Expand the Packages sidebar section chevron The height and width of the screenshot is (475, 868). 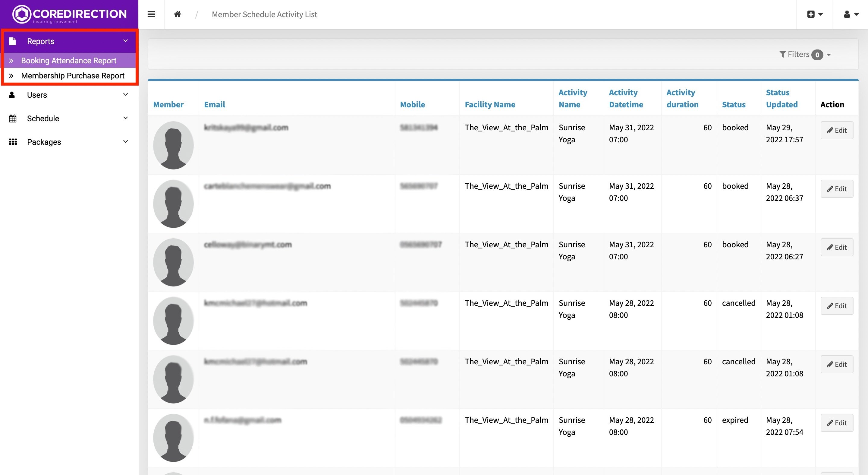[126, 141]
